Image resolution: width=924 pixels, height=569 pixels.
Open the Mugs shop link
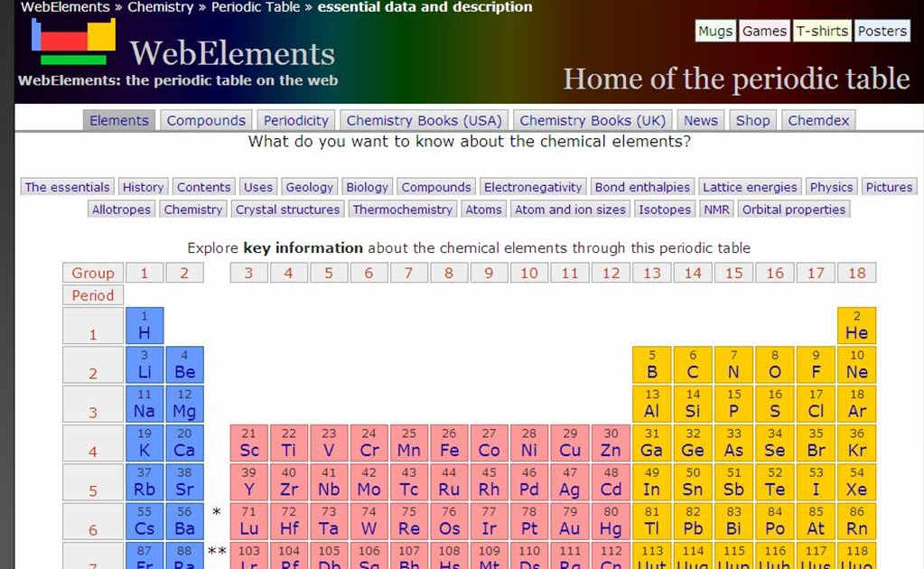715,32
